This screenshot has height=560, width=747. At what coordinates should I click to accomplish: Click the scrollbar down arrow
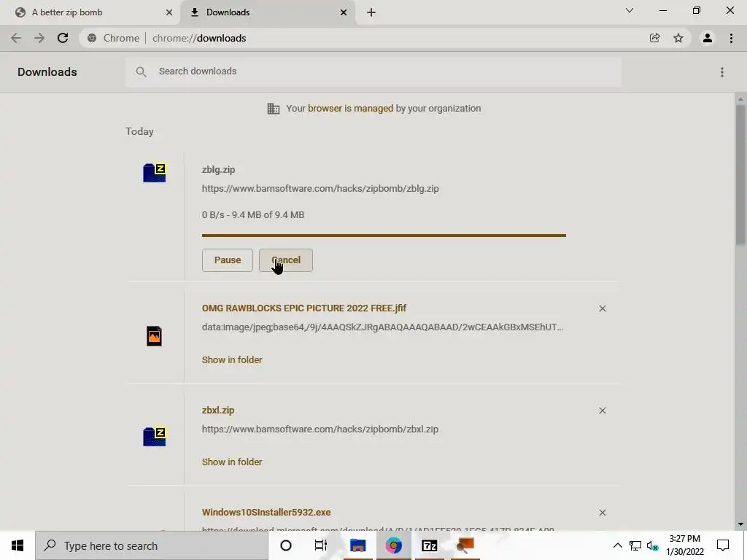(x=740, y=524)
